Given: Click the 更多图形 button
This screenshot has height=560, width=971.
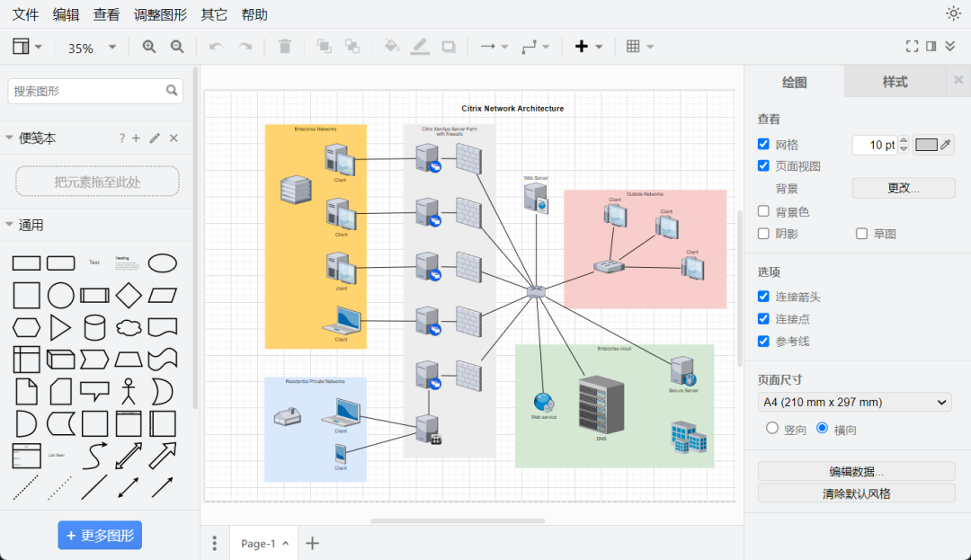Looking at the screenshot, I should click(100, 535).
